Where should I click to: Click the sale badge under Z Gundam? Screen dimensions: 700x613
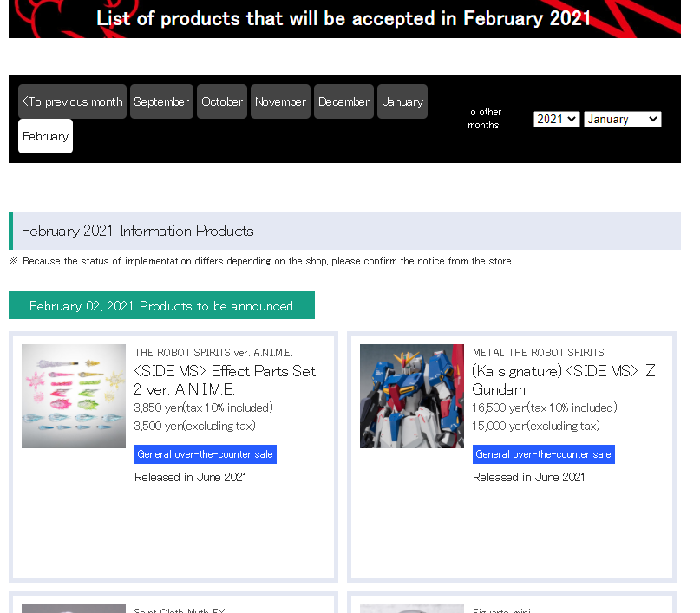tap(544, 454)
